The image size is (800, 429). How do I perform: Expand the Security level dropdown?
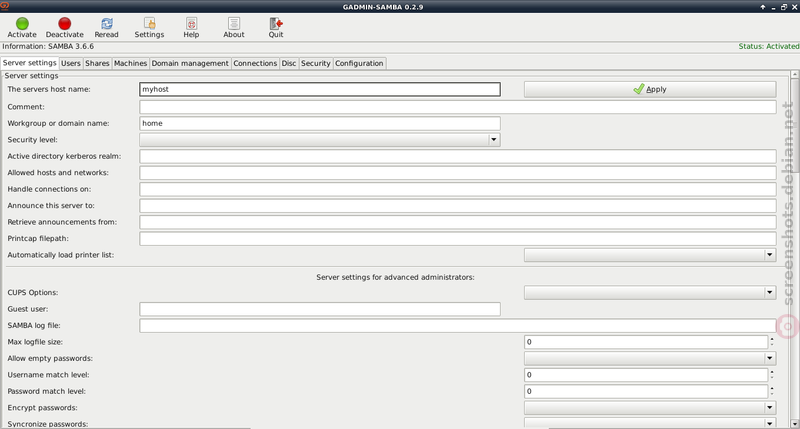pos(320,140)
